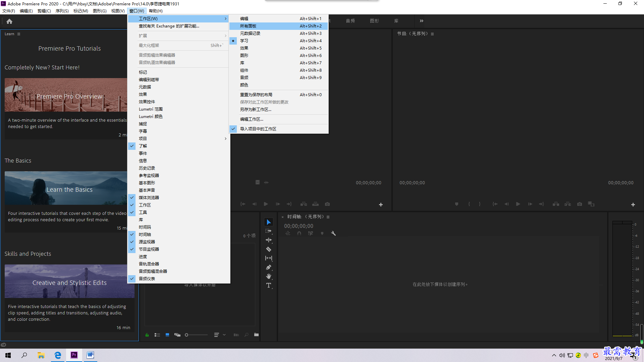Viewport: 644px width, 362px height.
Task: Click the Add Marker icon in timeline
Action: pos(322,233)
